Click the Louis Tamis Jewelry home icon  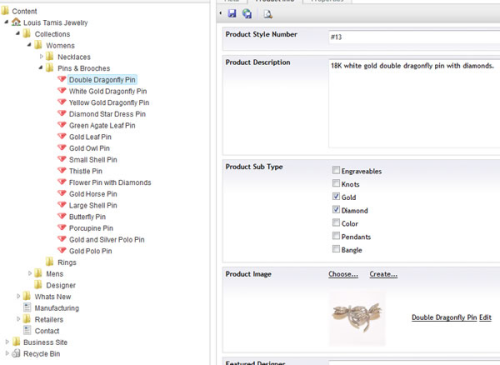point(16,22)
